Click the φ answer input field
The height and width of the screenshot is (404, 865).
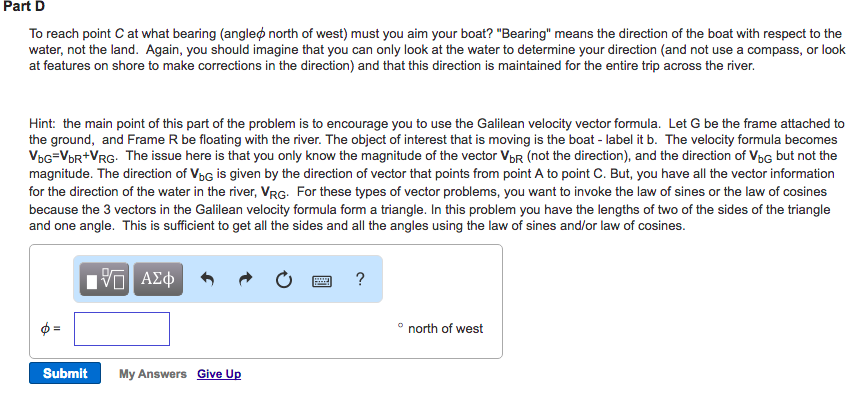[121, 328]
